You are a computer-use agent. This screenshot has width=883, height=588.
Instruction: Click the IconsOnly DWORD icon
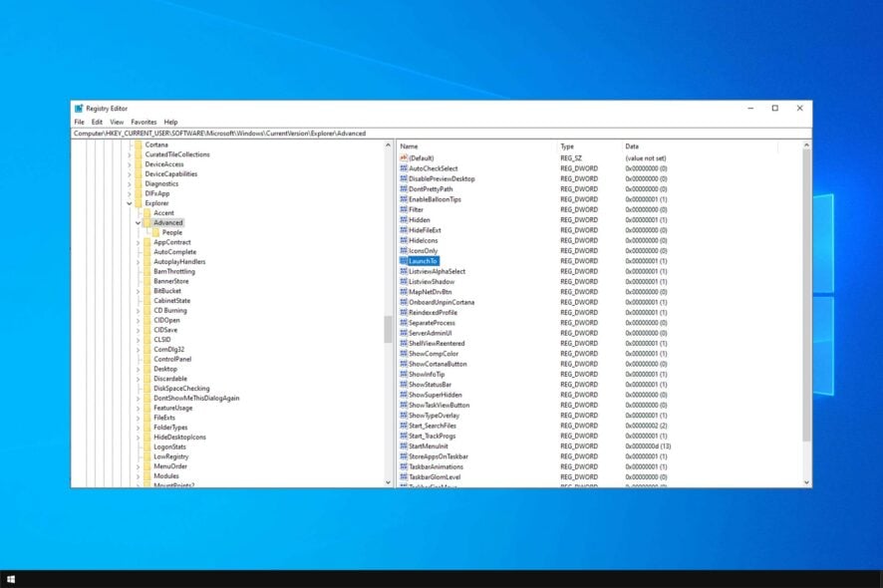(404, 250)
